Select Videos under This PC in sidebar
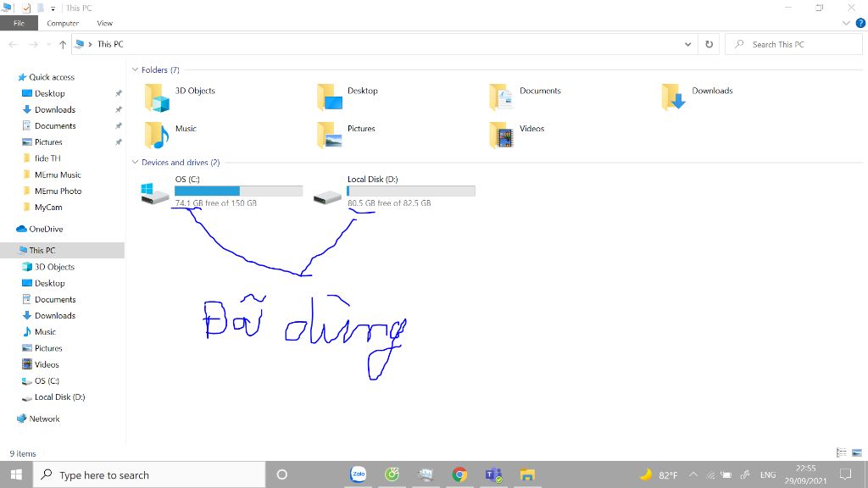The image size is (868, 488). [x=47, y=364]
